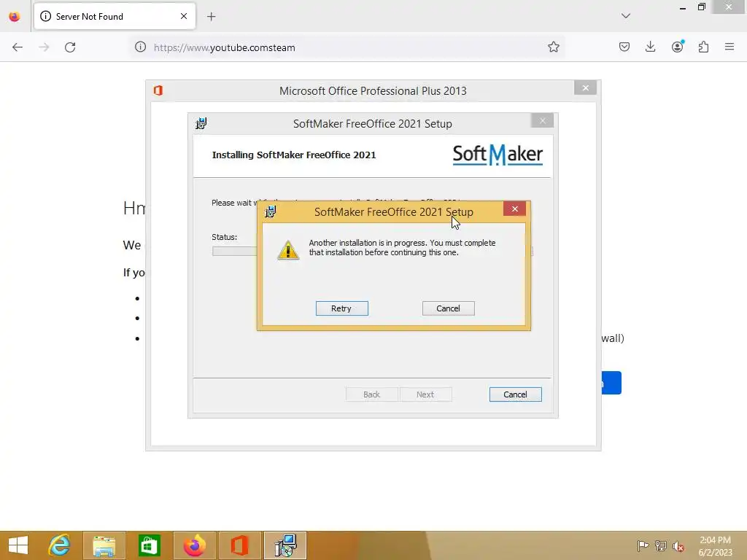Bookmark this page with the star icon
The height and width of the screenshot is (560, 747).
click(x=553, y=47)
